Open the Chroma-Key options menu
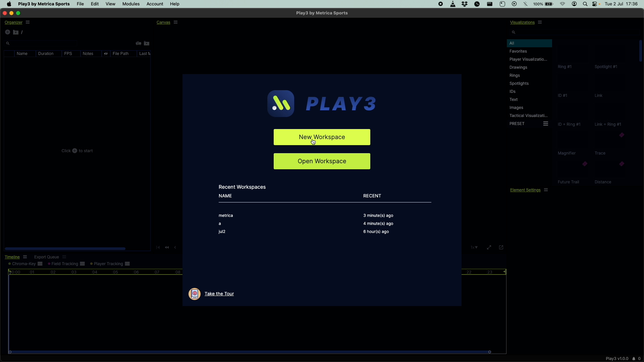 tap(40, 264)
